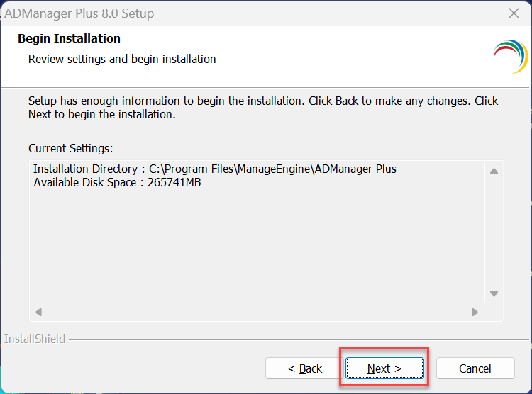Click the vertical scrollbar track in settings box
Screen dimensions: 532x394
coord(494,234)
